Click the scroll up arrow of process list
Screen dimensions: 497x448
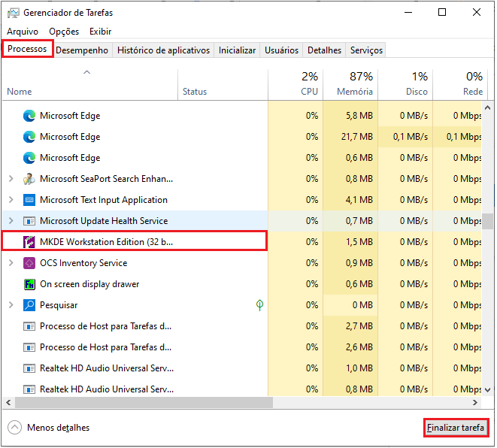point(488,108)
